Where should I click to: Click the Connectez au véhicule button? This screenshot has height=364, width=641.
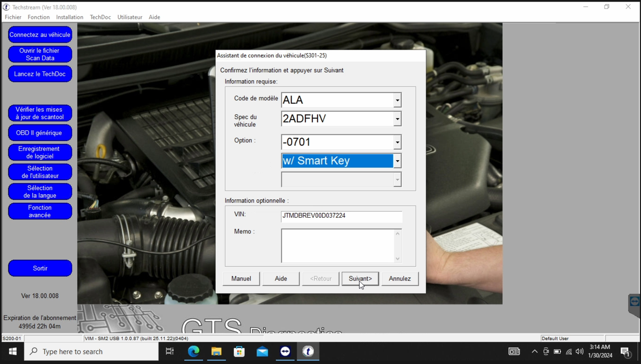pos(40,35)
